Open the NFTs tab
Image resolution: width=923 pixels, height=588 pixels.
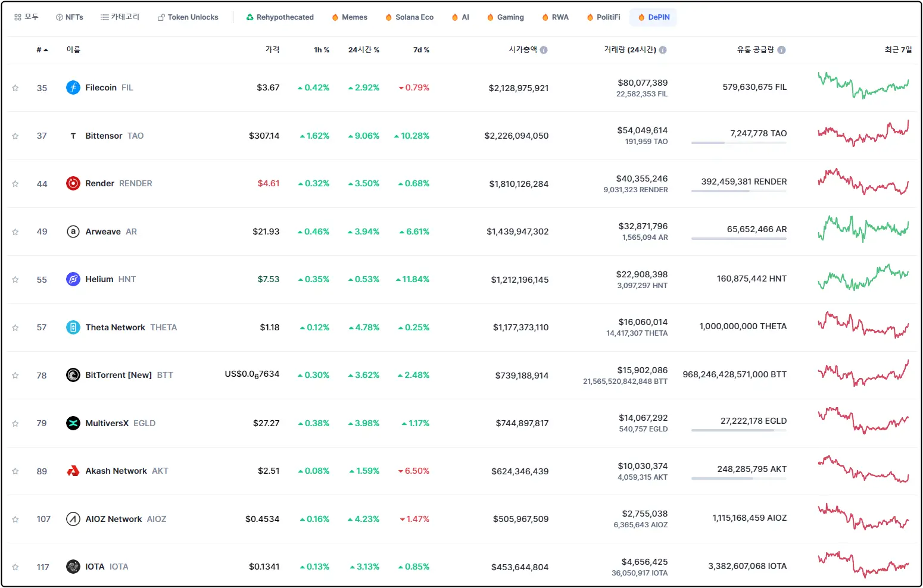tap(70, 17)
